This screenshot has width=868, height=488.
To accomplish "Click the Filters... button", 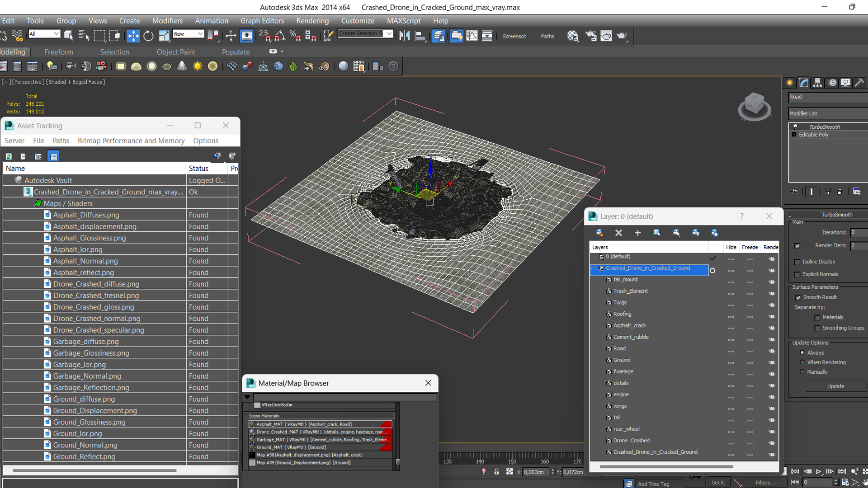I will tap(765, 483).
